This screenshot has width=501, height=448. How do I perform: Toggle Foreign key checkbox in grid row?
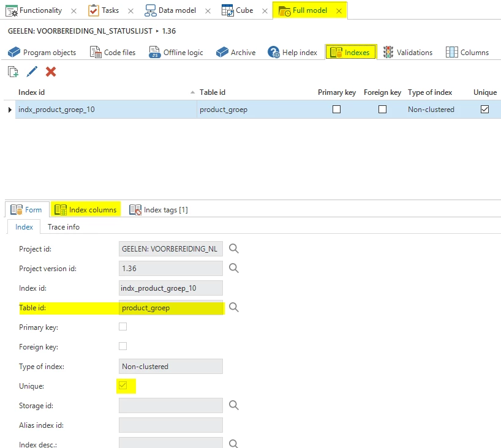[382, 110]
